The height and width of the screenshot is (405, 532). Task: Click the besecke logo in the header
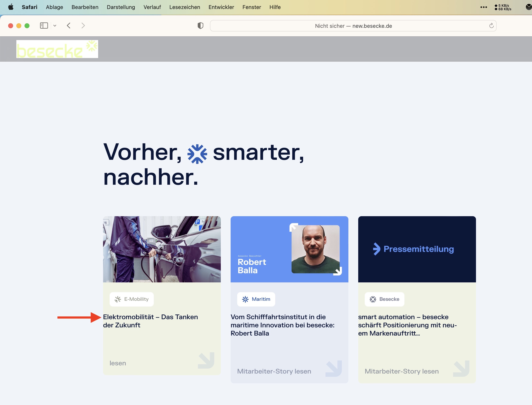pyautogui.click(x=57, y=49)
